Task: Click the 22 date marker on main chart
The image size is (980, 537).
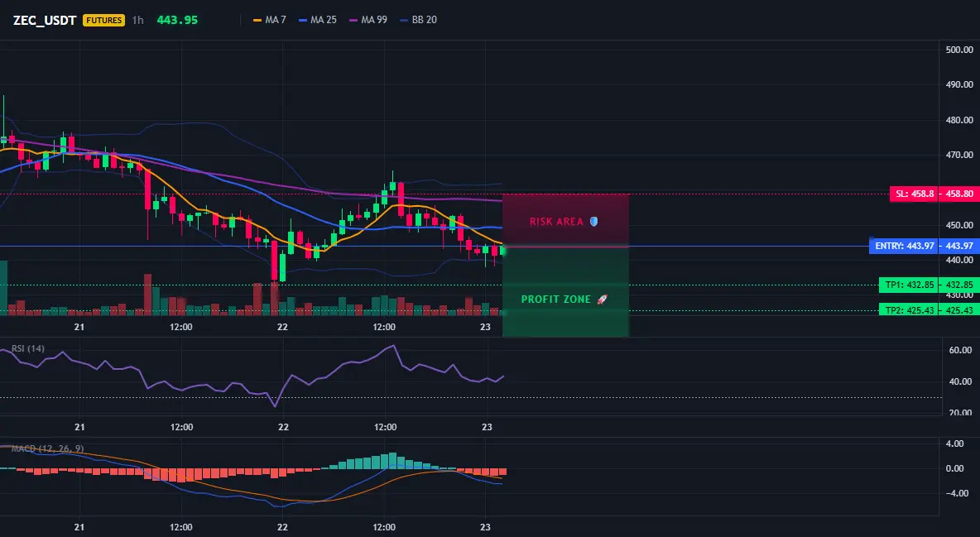Action: pos(282,327)
